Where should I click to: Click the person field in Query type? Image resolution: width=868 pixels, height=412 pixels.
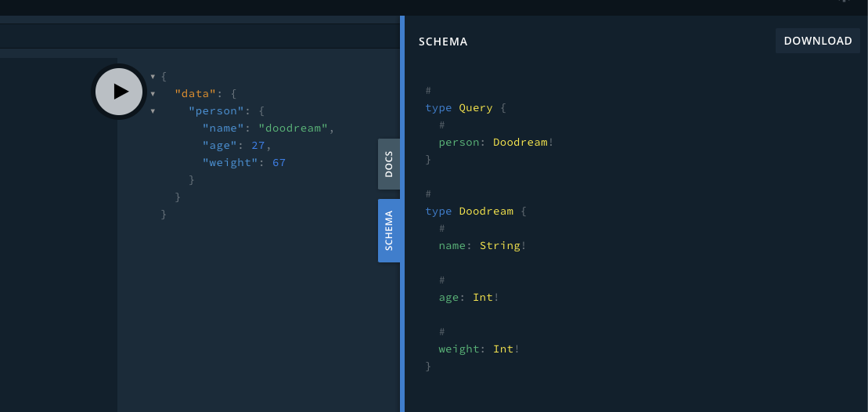click(459, 143)
